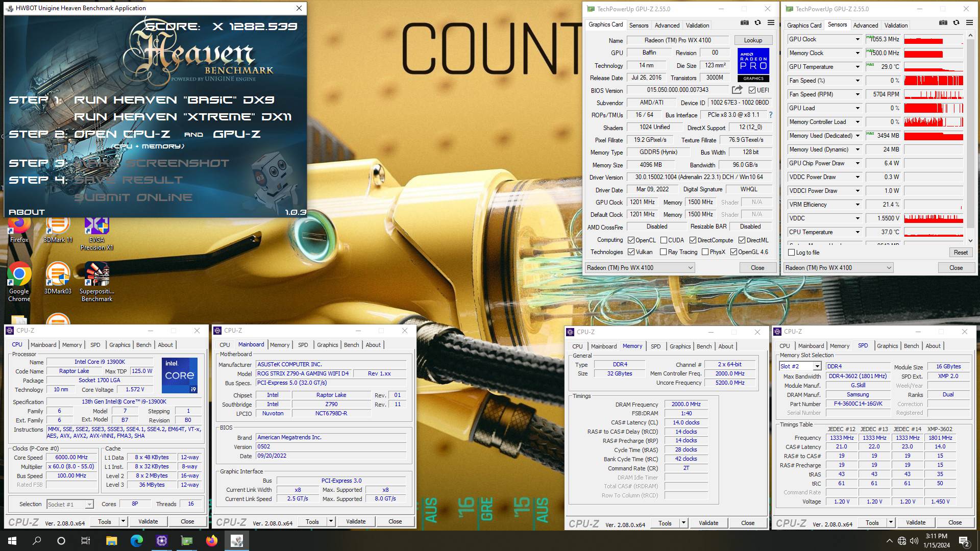Open the Graphics tab in CPU-Z Memory window

(x=680, y=346)
